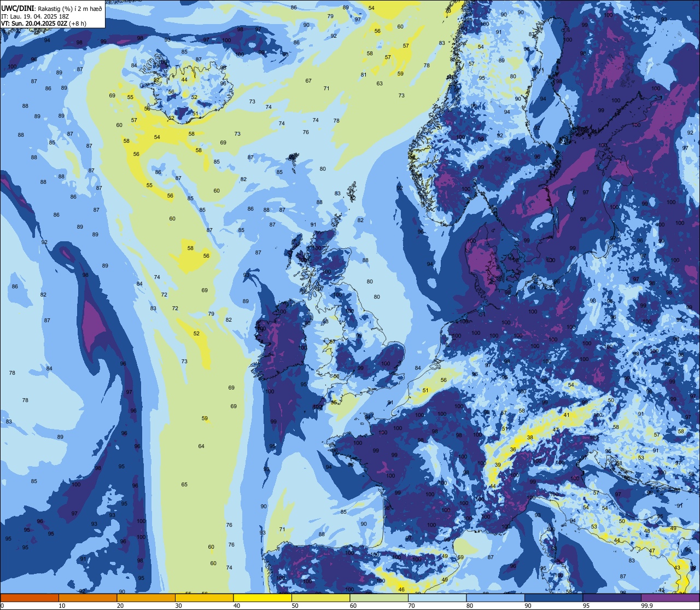Viewport: 700px width, 610px height.
Task: Click the map humidity value '36'
Action: click(513, 450)
